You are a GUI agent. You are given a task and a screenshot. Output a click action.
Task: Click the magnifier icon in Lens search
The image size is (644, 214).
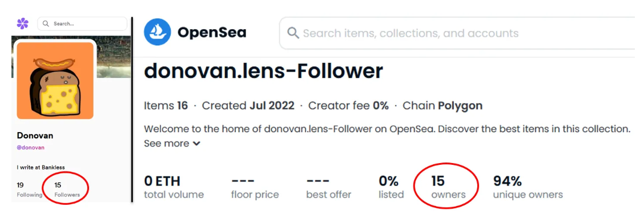(x=46, y=23)
